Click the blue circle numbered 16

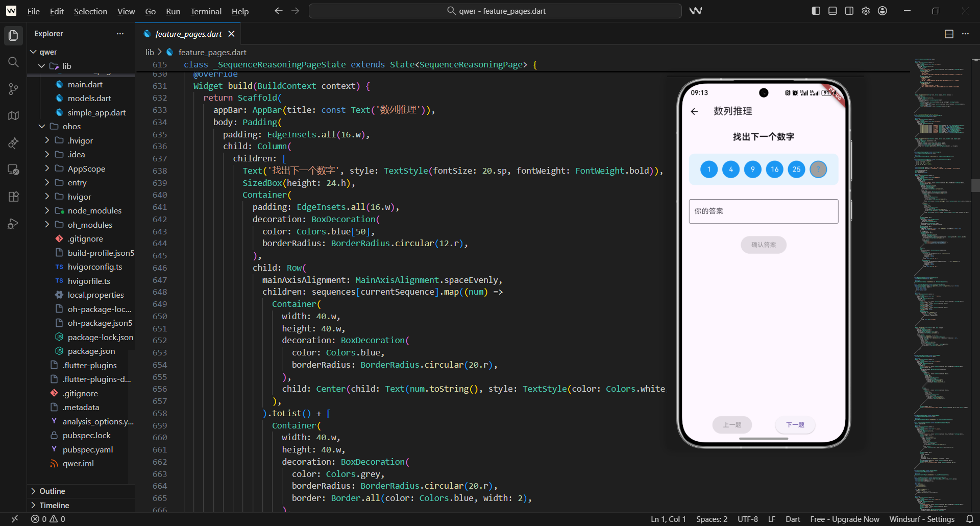point(774,169)
